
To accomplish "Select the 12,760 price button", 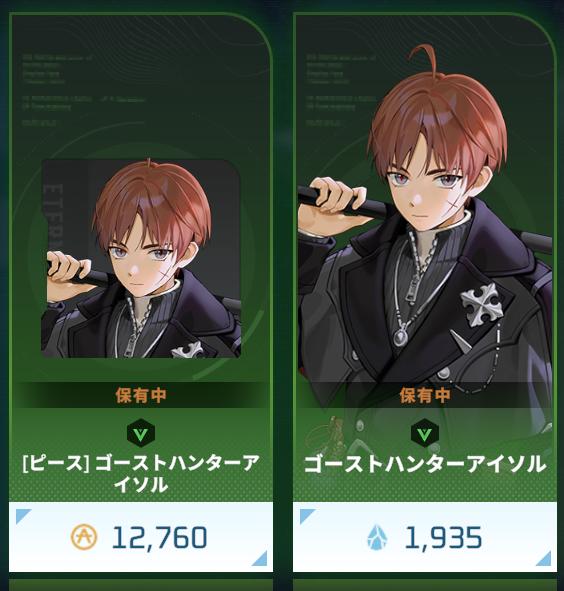I will tap(141, 537).
